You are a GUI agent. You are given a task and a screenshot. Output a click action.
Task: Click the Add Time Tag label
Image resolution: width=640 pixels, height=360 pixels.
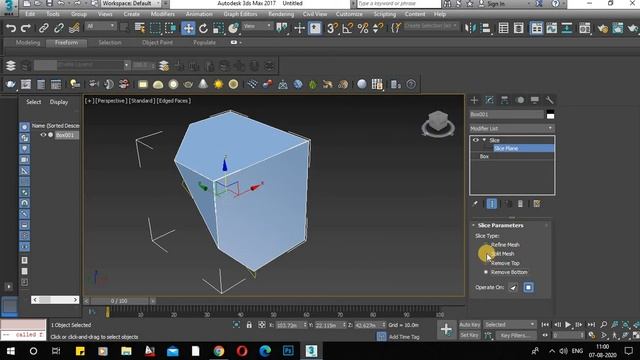click(x=404, y=337)
